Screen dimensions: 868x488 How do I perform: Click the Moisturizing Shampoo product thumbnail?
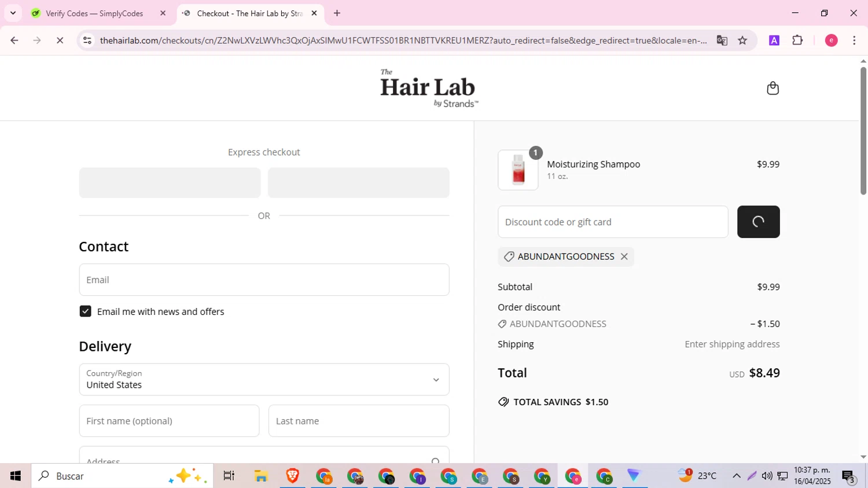point(518,170)
